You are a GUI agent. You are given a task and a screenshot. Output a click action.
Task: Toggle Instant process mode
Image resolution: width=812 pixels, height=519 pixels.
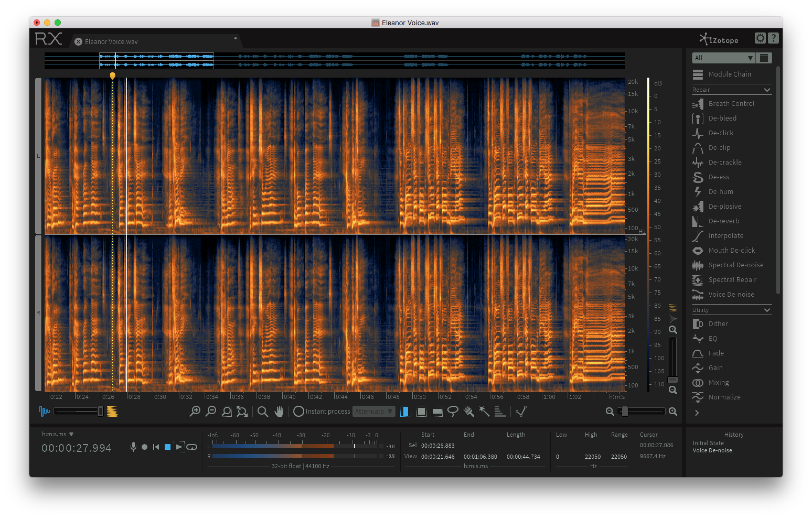coord(299,411)
